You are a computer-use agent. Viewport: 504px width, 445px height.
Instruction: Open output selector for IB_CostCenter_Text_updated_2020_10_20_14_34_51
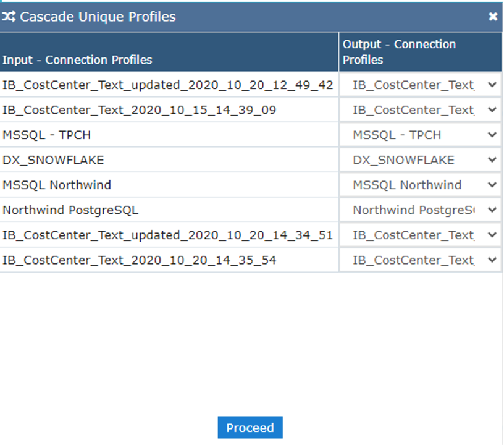point(491,235)
